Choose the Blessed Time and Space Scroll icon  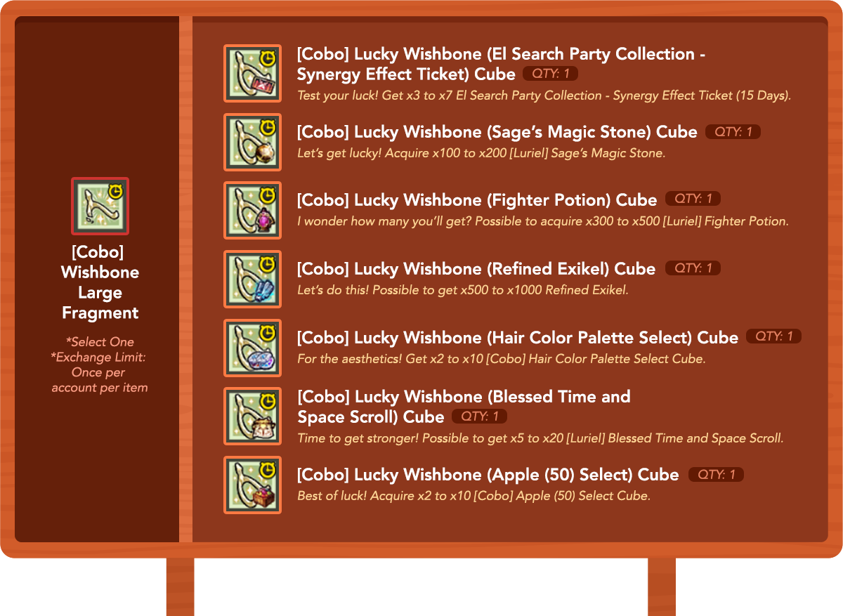click(x=252, y=416)
